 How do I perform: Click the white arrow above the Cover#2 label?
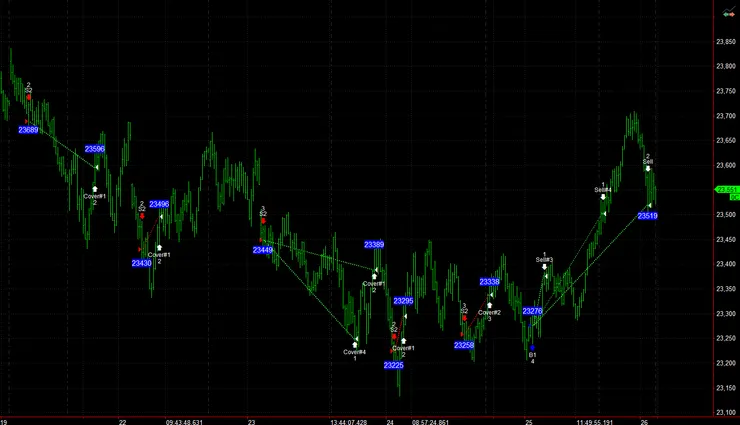pos(489,306)
